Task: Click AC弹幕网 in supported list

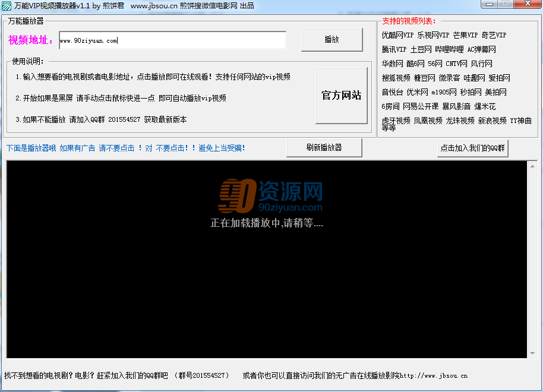Action: click(x=481, y=49)
